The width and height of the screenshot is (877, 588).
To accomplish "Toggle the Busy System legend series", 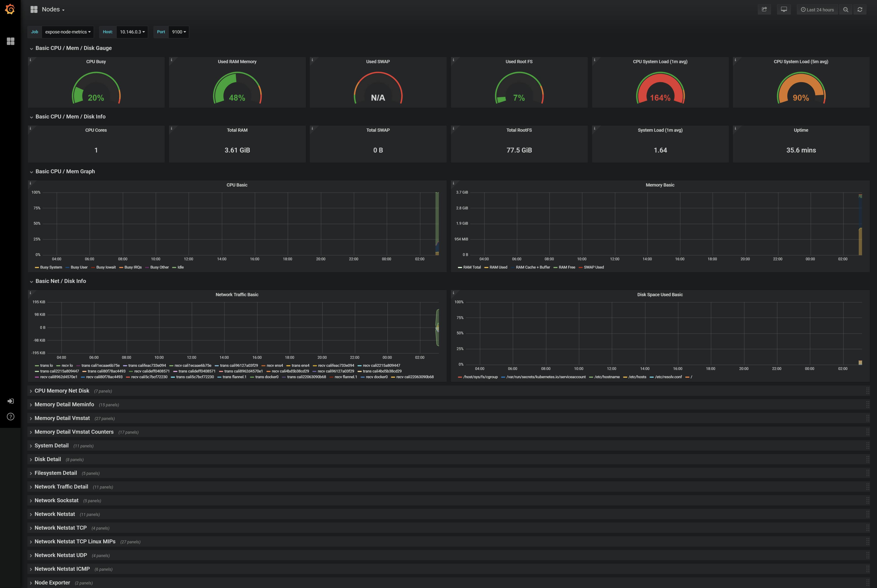I will [51, 267].
